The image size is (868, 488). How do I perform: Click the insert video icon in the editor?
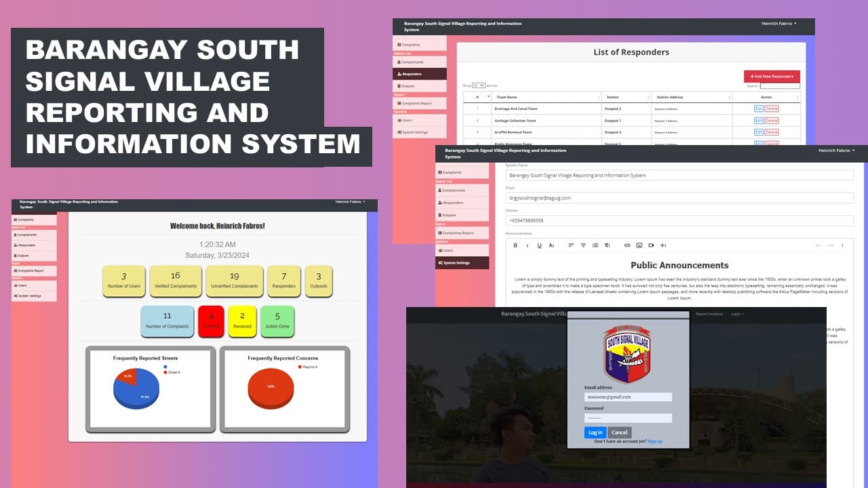(x=650, y=245)
